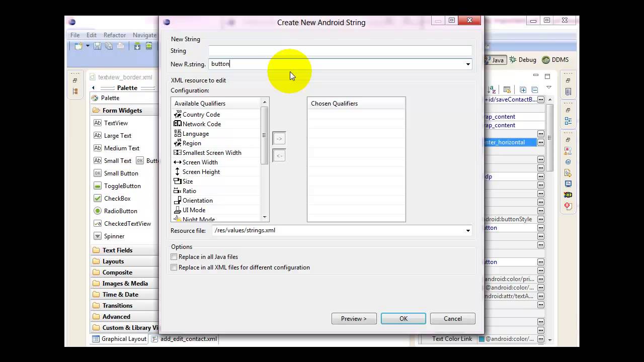The height and width of the screenshot is (362, 644).
Task: Select the UI Mode qualifier
Action: point(189,210)
